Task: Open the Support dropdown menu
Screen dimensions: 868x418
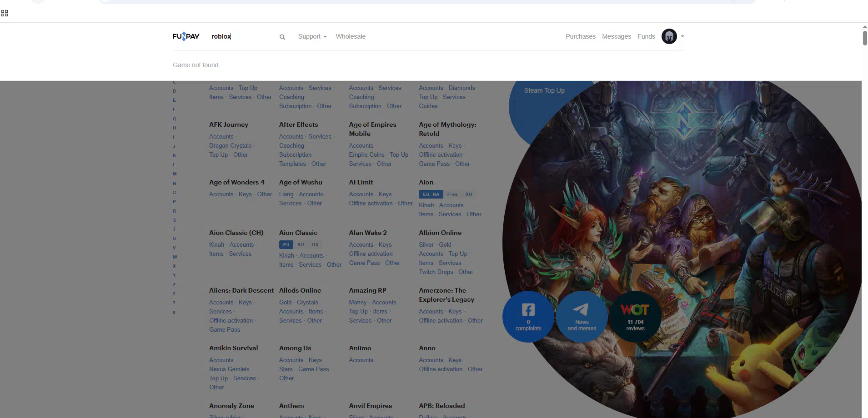Action: click(312, 36)
